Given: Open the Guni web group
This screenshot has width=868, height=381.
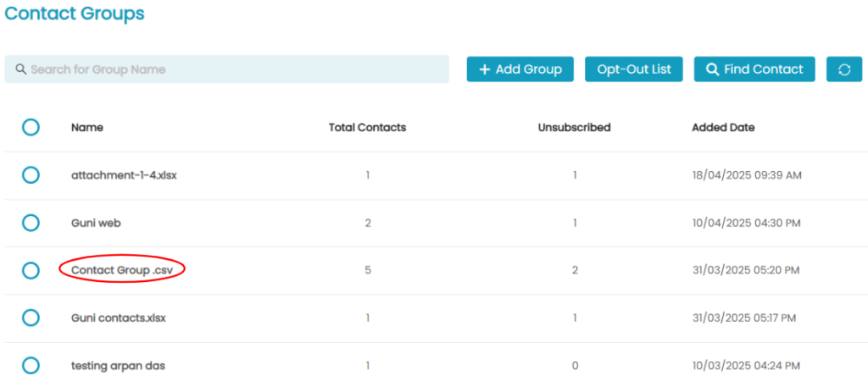Looking at the screenshot, I should pyautogui.click(x=97, y=224).
